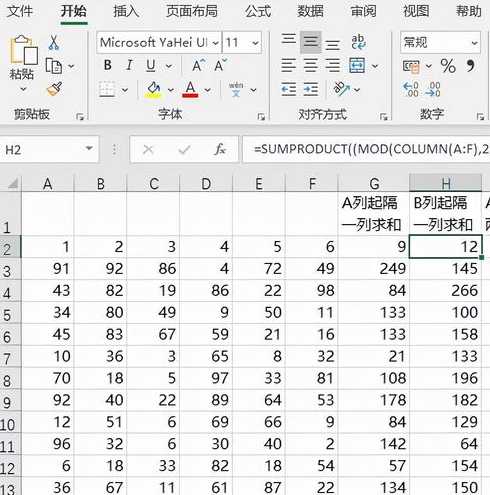This screenshot has width=490, height=495.
Task: Switch to the 审阅 tab
Action: pyautogui.click(x=363, y=11)
